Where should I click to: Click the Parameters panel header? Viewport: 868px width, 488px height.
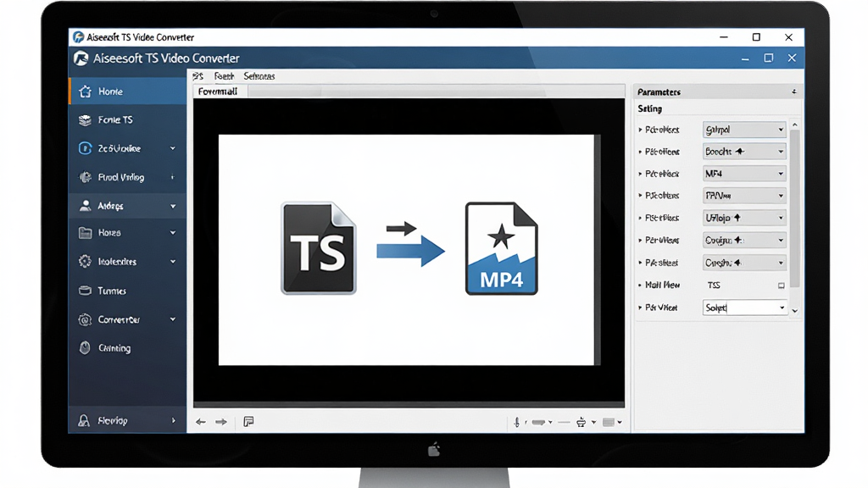tap(717, 91)
